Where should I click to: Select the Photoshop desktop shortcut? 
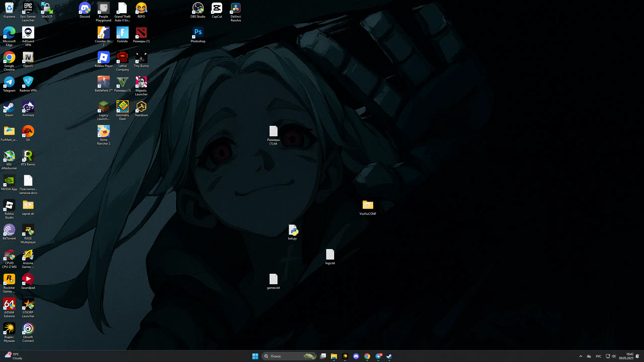[198, 35]
